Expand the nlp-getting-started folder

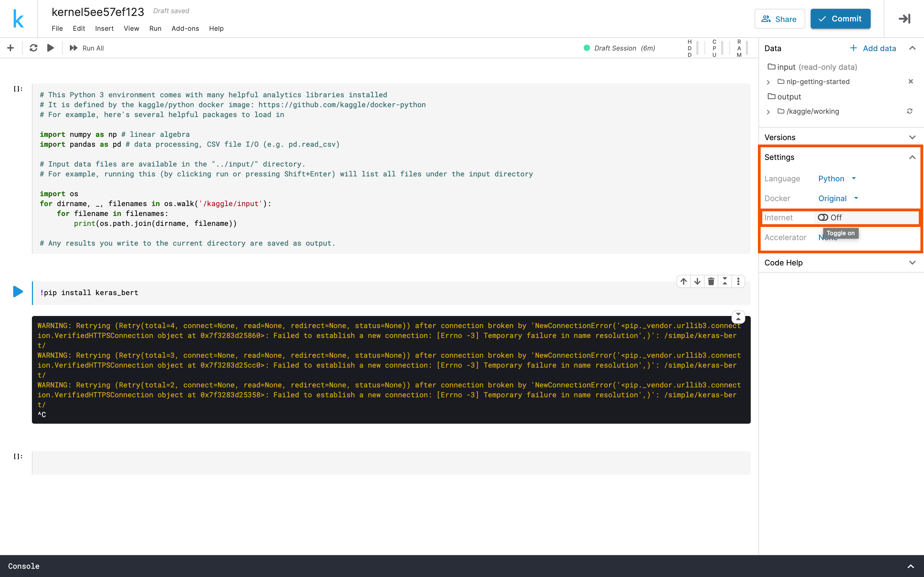[x=768, y=82]
